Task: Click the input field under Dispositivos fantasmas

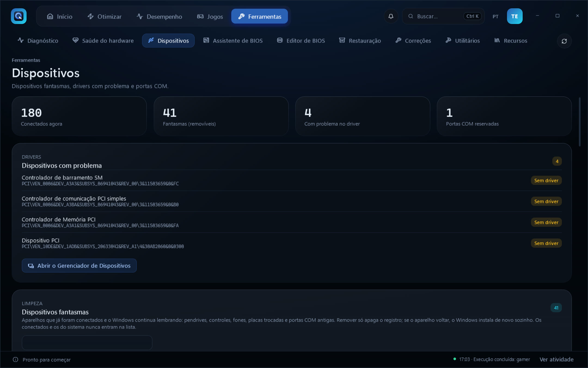Action: point(87,343)
